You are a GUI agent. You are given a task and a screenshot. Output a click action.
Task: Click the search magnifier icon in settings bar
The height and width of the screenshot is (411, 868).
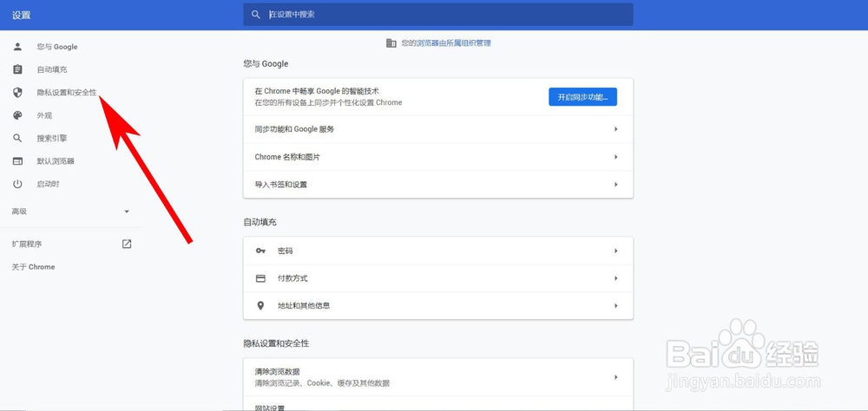pos(256,15)
